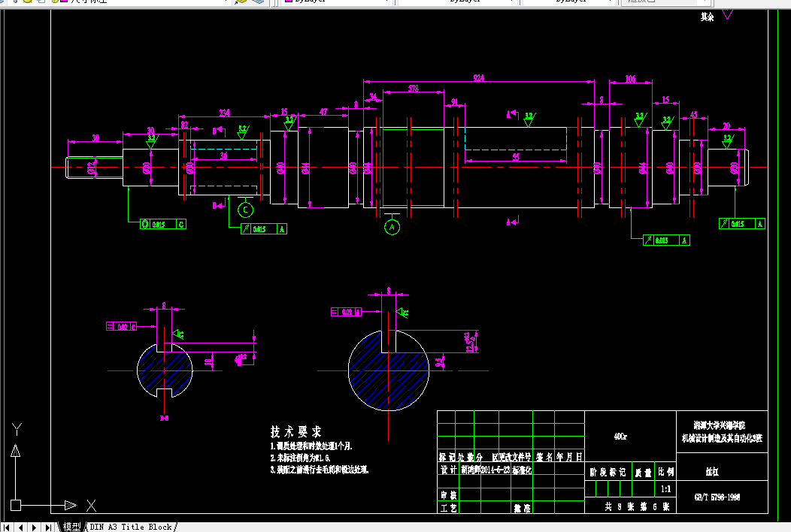This screenshot has height=532, width=791.
Task: Select the 234 dimension text
Action: coord(225,113)
